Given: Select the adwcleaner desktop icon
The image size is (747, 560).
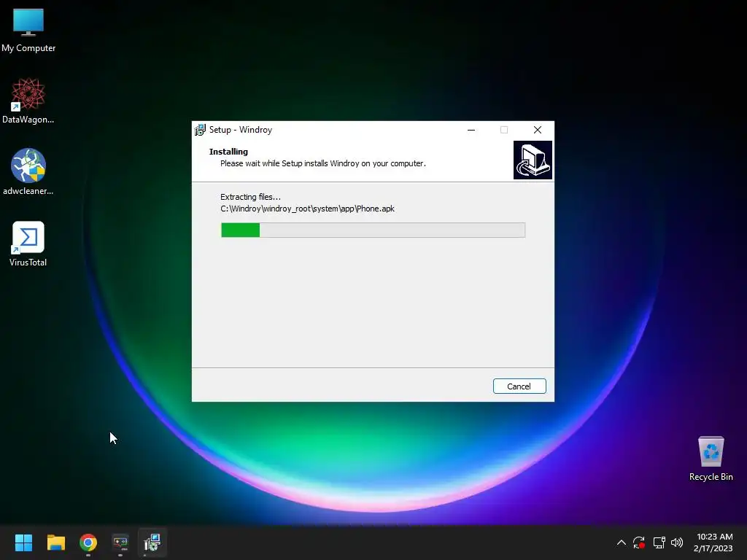Looking at the screenshot, I should tap(28, 172).
